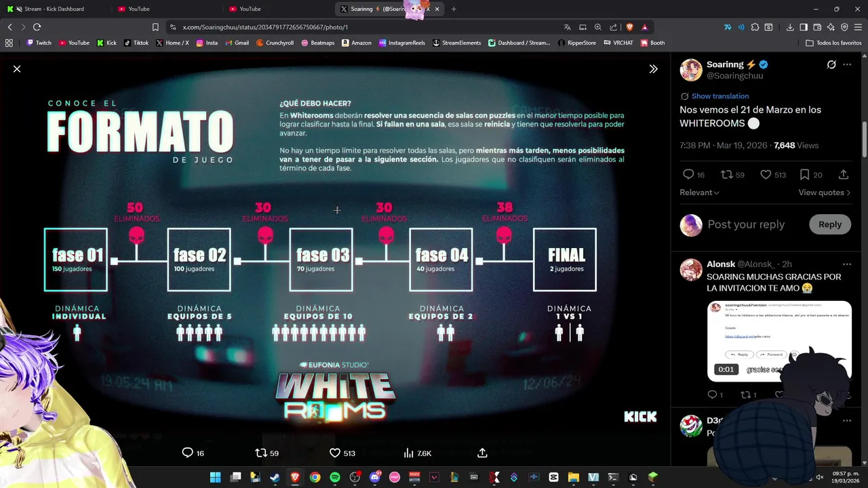Click the repost icon showing 59 in sidebar
Screen dimensions: 868x488
click(x=726, y=174)
